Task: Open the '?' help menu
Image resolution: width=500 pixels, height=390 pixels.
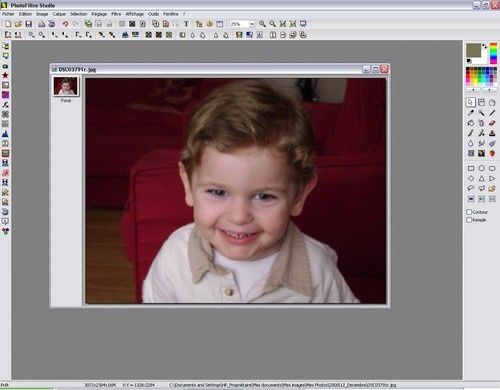Action: (x=184, y=14)
